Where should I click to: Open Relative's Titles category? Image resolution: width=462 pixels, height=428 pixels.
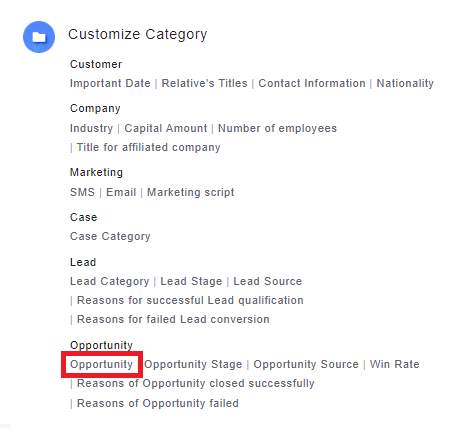pyautogui.click(x=204, y=83)
